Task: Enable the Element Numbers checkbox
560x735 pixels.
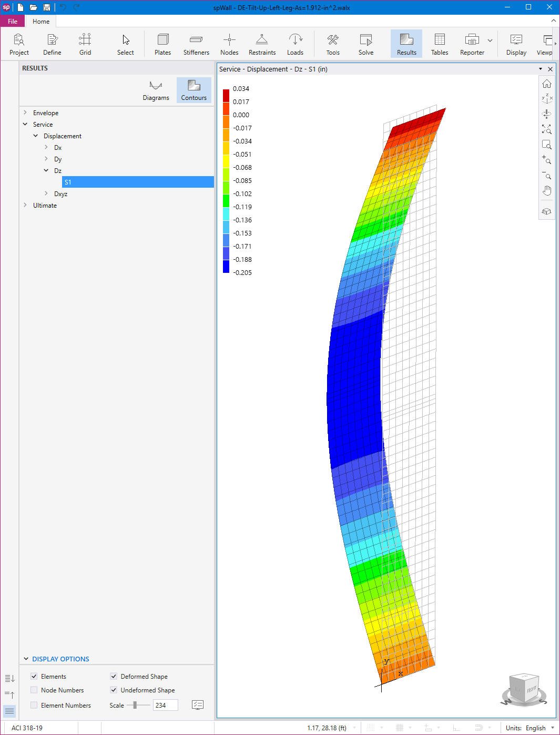Action: (34, 706)
